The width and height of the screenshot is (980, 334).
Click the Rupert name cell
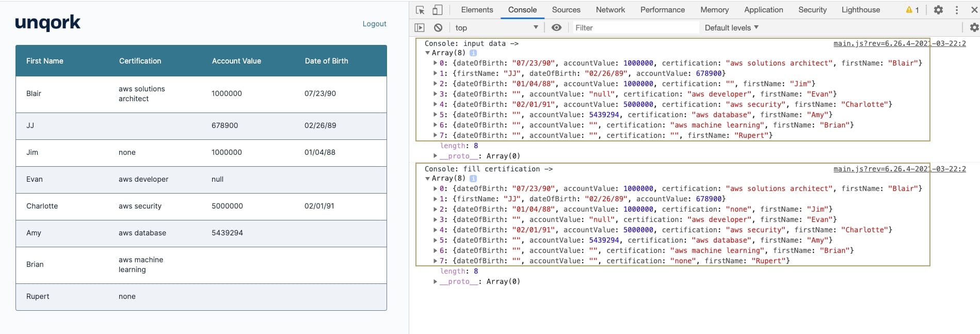(x=38, y=296)
